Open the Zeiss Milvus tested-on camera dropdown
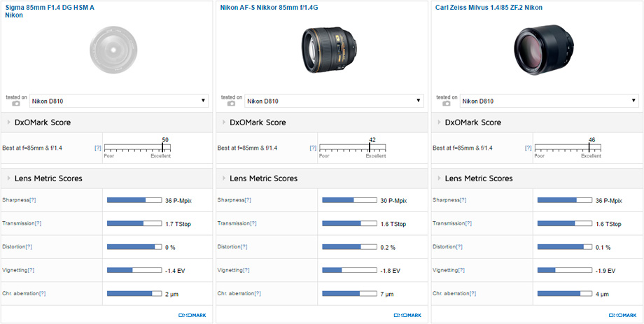 pos(549,101)
